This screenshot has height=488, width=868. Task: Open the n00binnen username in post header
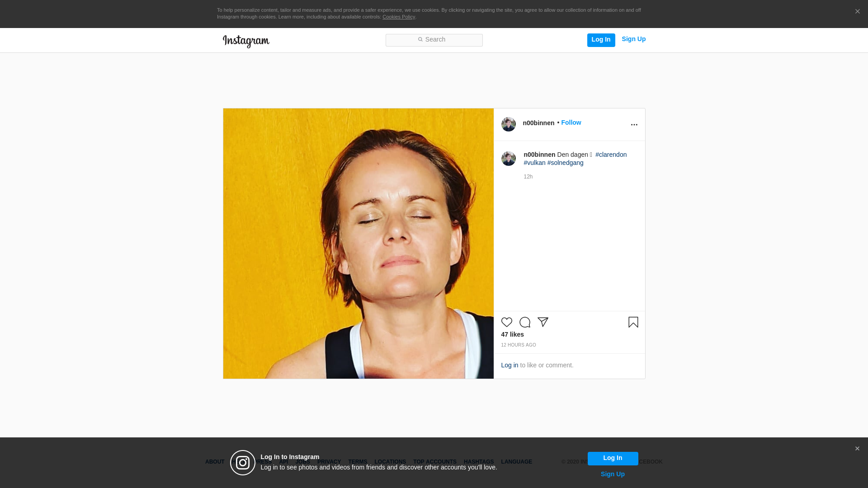point(538,123)
